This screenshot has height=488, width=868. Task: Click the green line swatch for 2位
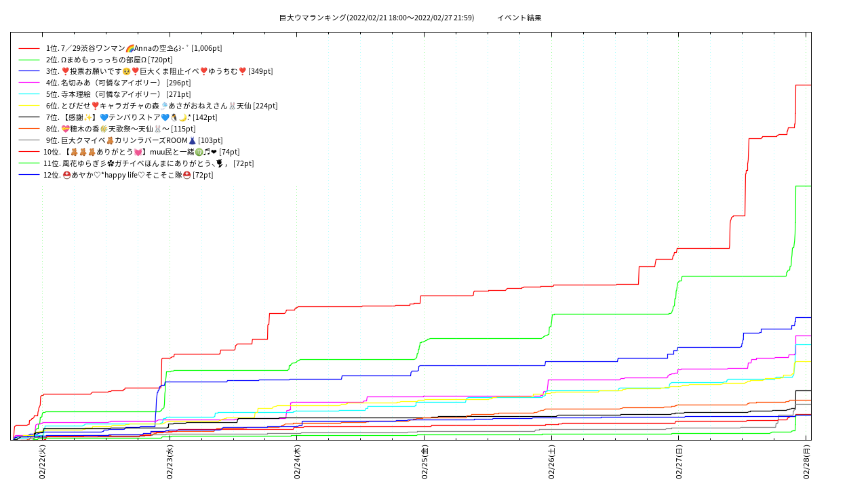(x=29, y=60)
